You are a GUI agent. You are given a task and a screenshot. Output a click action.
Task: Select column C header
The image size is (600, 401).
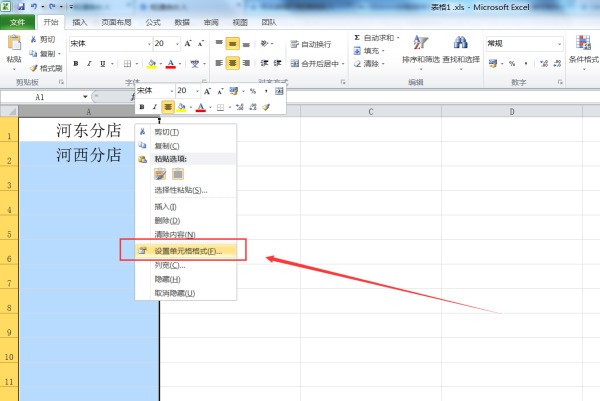[371, 112]
